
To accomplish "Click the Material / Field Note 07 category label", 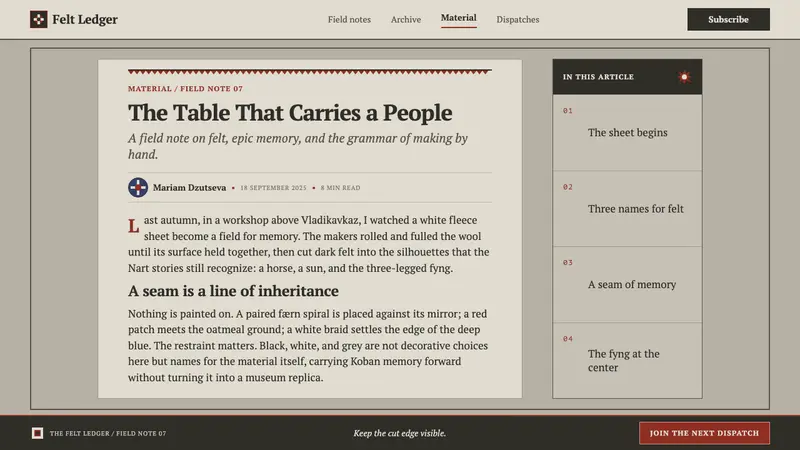I will coord(185,88).
